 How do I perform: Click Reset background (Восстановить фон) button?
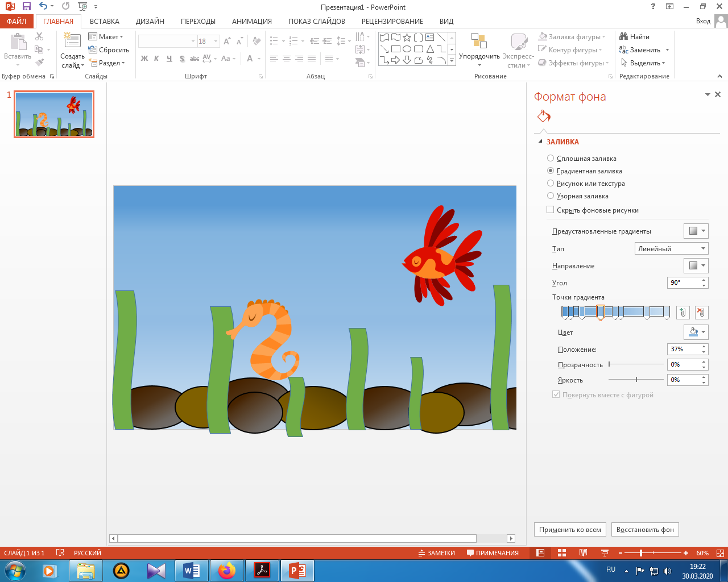(x=645, y=530)
